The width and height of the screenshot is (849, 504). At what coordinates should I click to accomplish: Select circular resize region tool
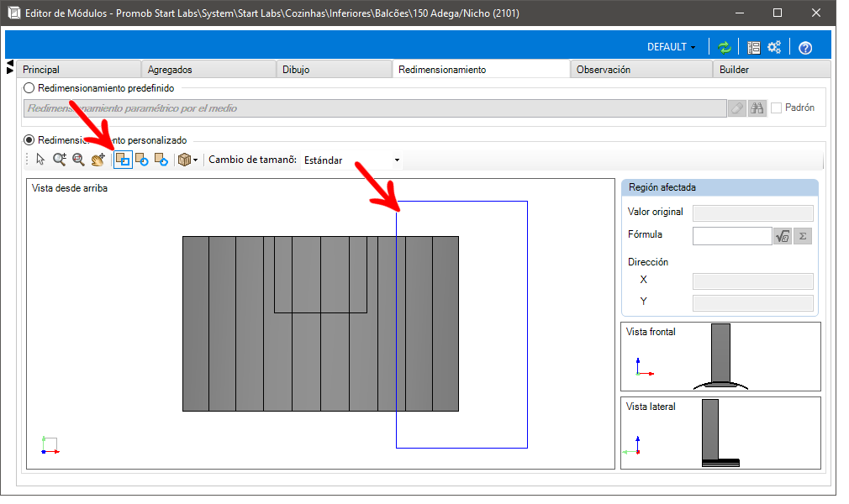click(x=142, y=160)
